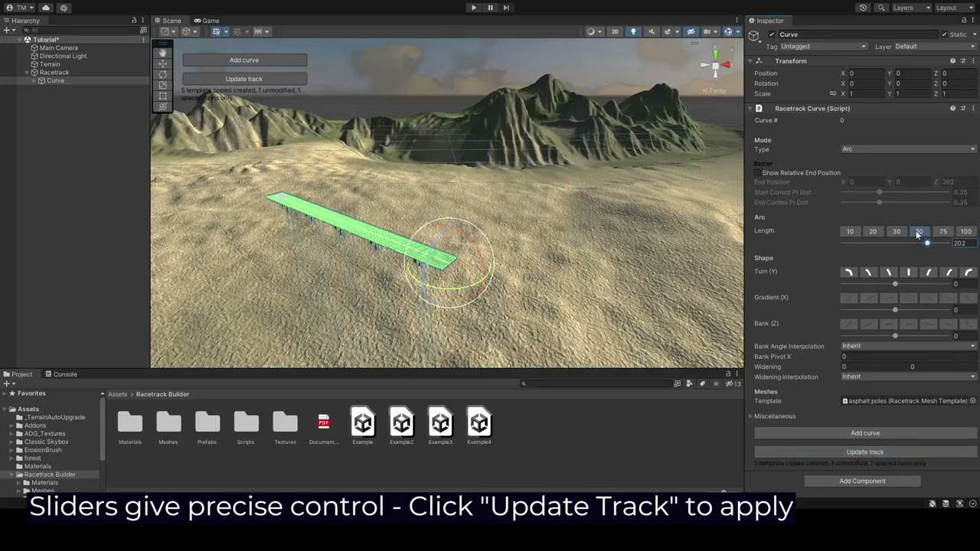The width and height of the screenshot is (980, 551).
Task: Open the Document PDF asset
Action: pos(324,427)
